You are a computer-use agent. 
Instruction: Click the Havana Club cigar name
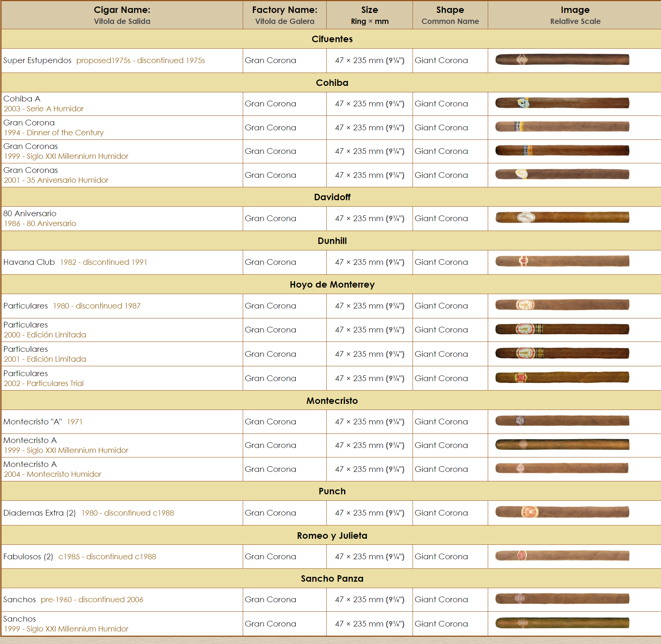click(29, 262)
